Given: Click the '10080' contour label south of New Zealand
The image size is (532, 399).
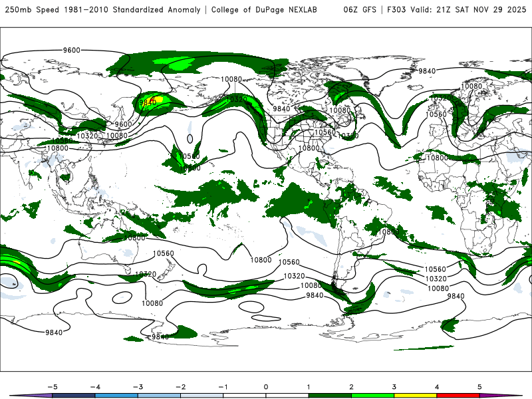Looking at the screenshot, I should [152, 303].
